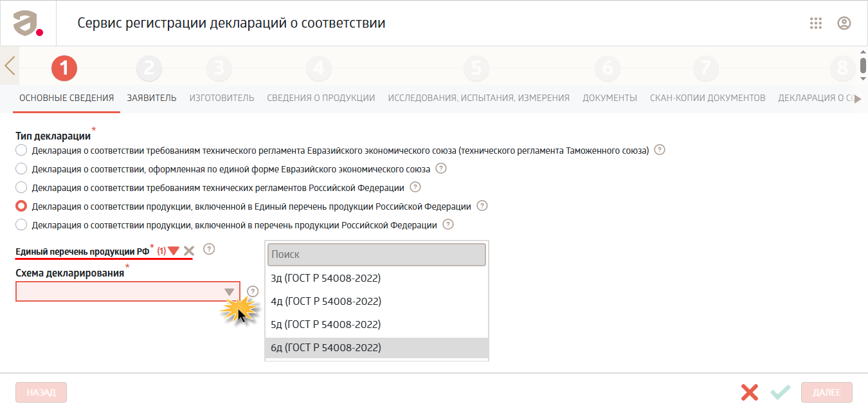This screenshot has width=868, height=411.
Task: Select declaration включенной в перечень продукции РФ
Action: (x=21, y=224)
